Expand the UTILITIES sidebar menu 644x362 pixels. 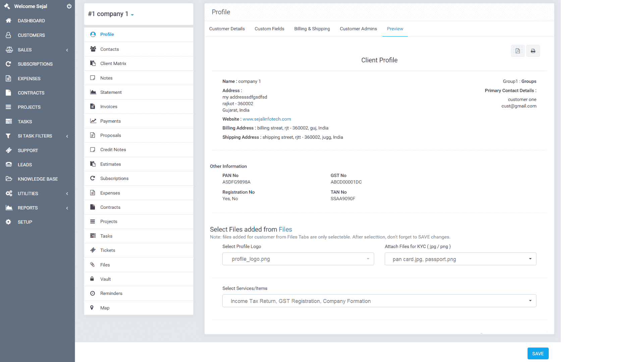pos(28,193)
